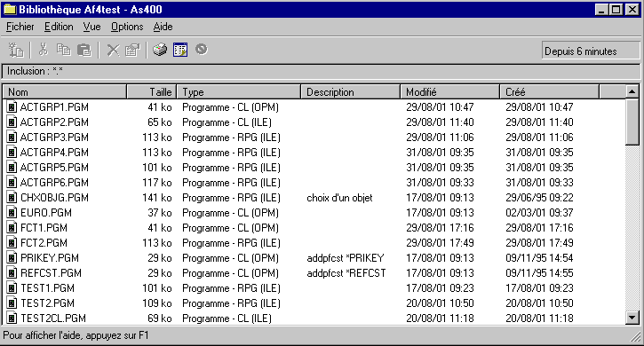Click the blue details list view icon
This screenshot has height=346, width=644.
[180, 50]
